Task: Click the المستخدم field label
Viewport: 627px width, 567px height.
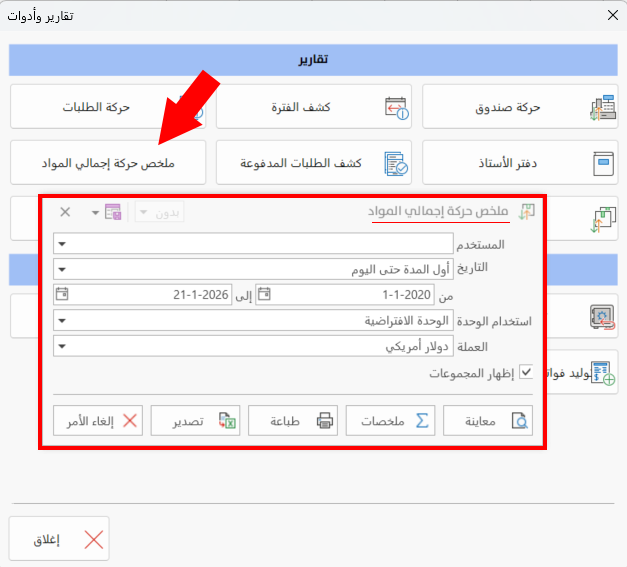Action: pos(480,244)
